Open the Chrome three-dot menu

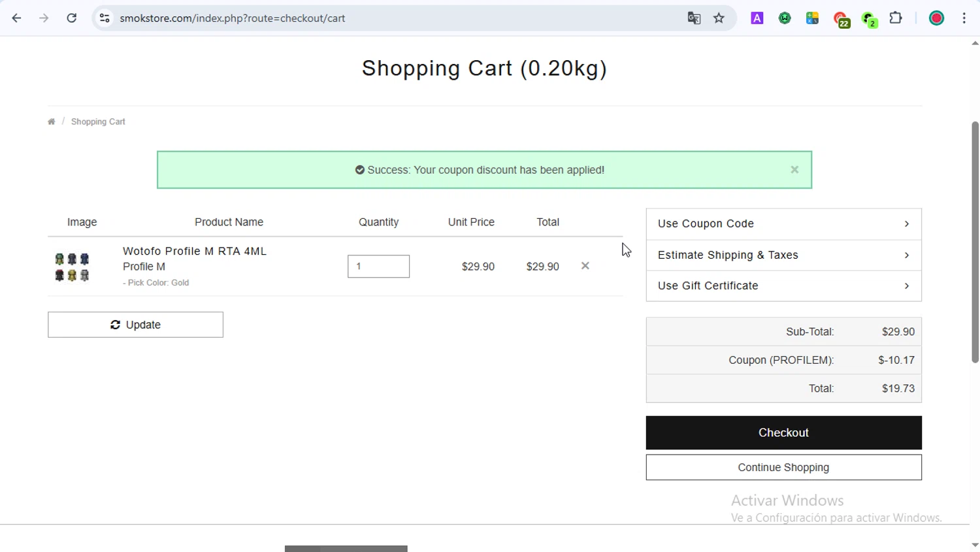964,18
